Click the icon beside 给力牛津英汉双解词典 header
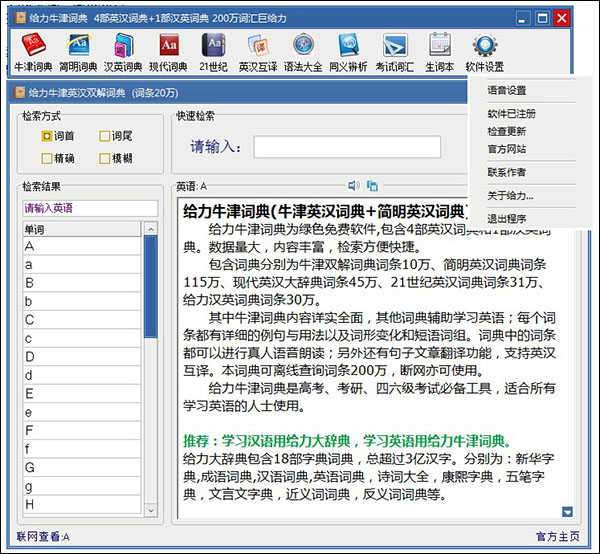The image size is (600, 554). tap(20, 93)
